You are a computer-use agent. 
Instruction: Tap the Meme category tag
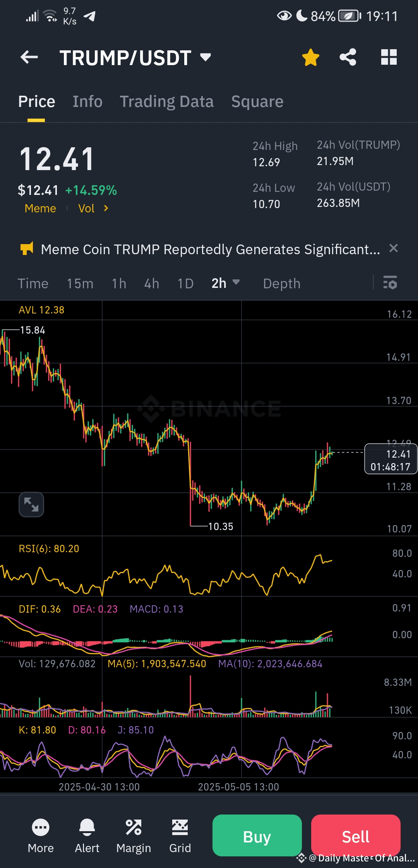pyautogui.click(x=40, y=208)
